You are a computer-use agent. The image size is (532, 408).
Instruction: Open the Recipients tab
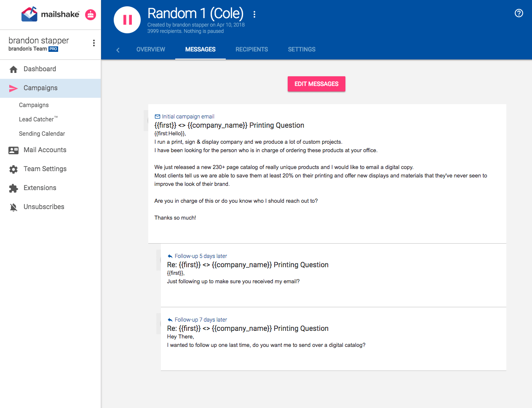252,49
